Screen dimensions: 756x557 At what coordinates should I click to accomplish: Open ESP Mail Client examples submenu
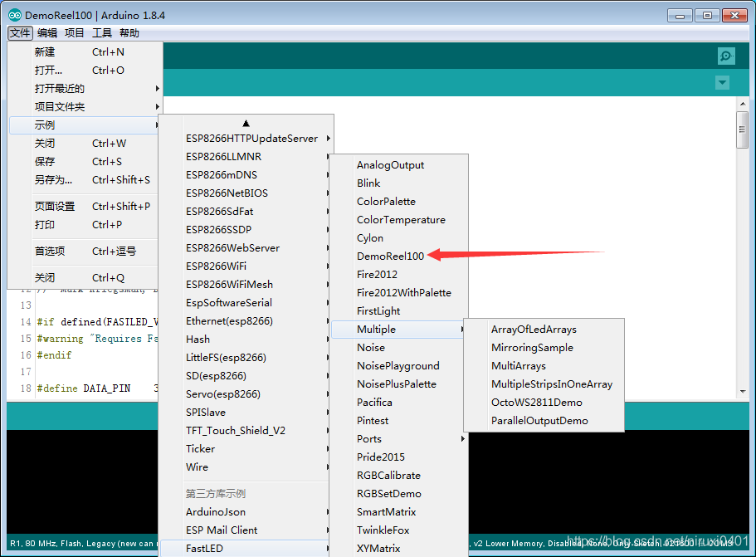pyautogui.click(x=246, y=530)
